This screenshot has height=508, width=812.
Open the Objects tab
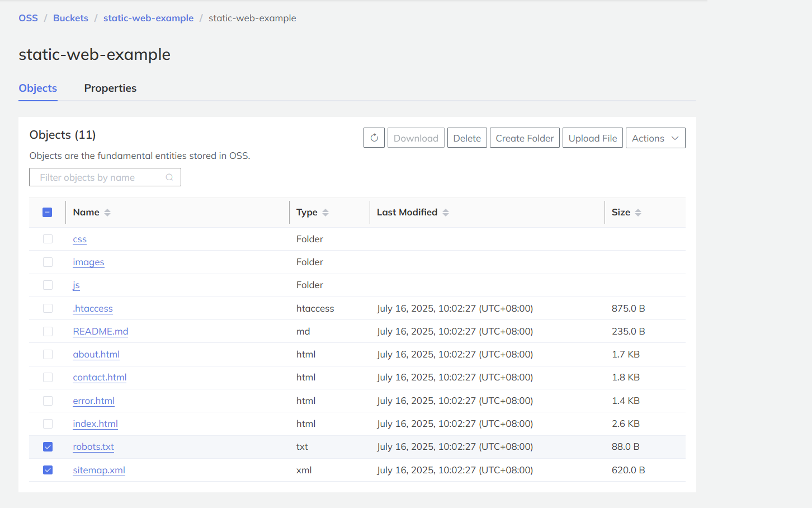click(x=38, y=88)
